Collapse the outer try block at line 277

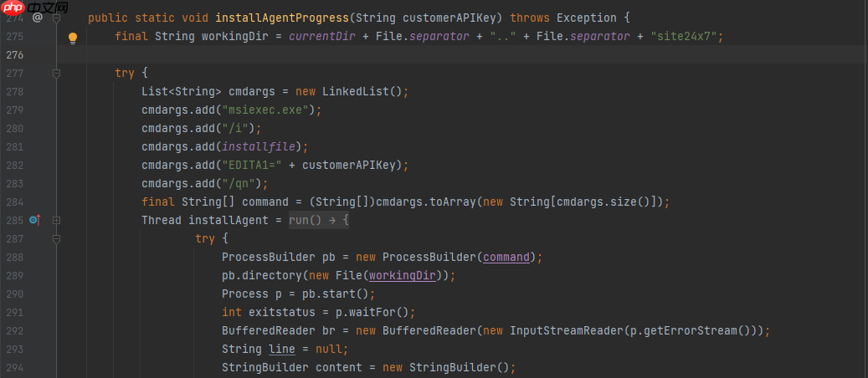tap(56, 74)
